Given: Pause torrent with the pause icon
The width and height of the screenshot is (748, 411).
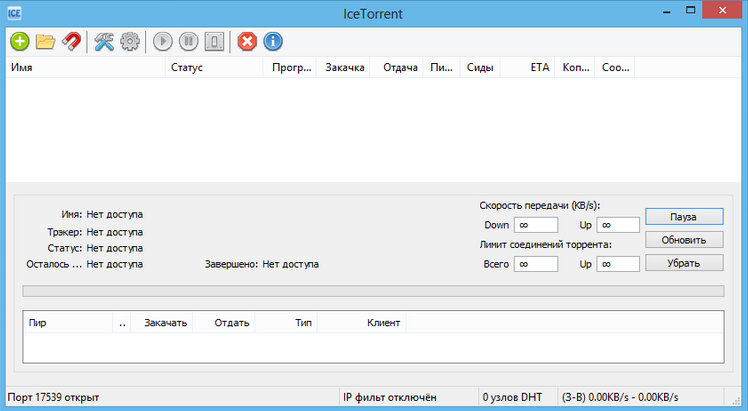Looking at the screenshot, I should click(188, 41).
